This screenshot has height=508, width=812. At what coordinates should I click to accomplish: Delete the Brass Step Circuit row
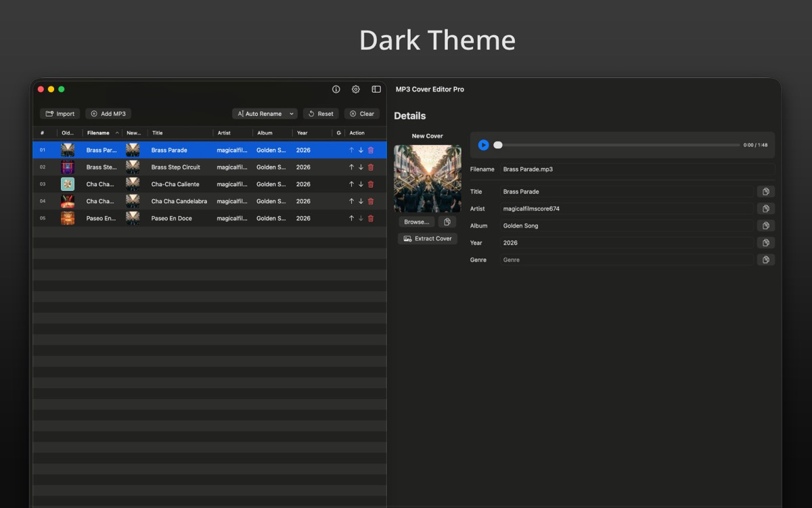click(371, 167)
